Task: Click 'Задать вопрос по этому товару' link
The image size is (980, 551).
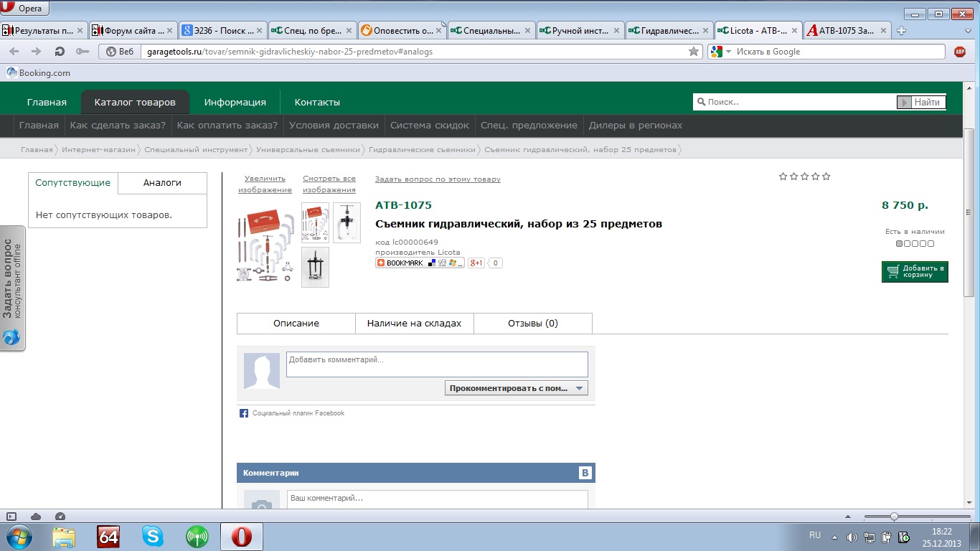Action: 438,179
